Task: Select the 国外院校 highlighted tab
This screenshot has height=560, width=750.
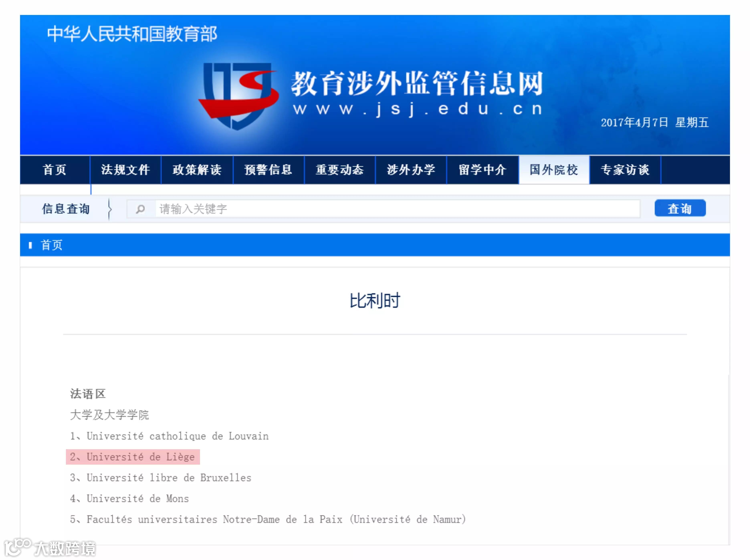Action: click(554, 170)
